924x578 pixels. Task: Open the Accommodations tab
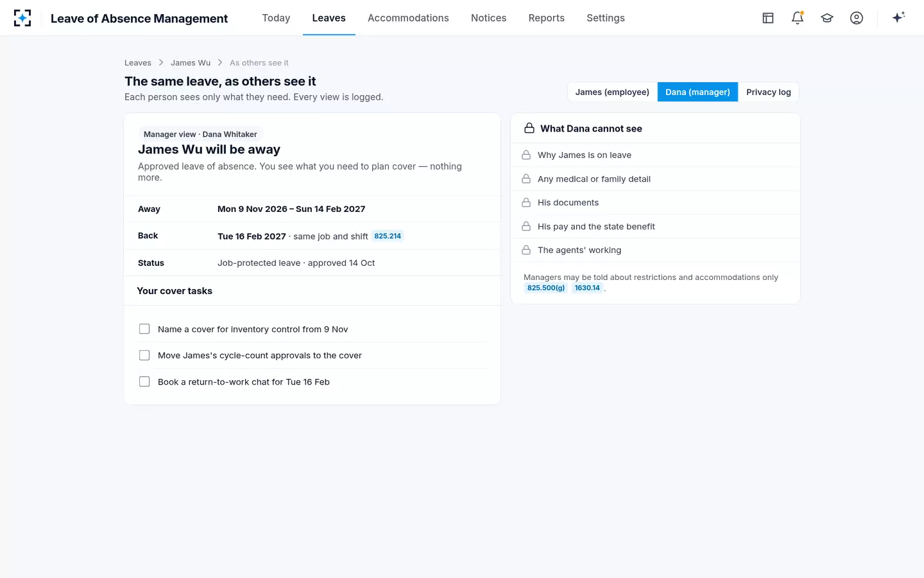tap(408, 18)
